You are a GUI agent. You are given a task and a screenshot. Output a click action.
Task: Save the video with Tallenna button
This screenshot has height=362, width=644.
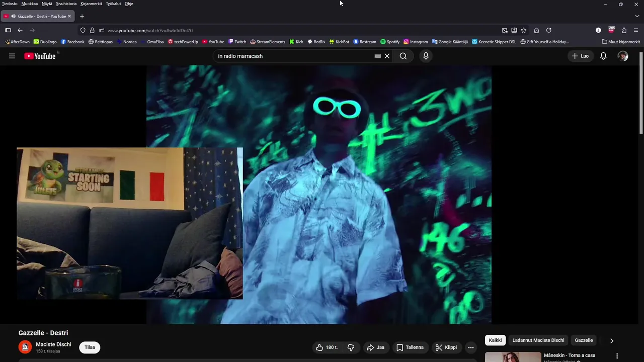click(x=410, y=347)
